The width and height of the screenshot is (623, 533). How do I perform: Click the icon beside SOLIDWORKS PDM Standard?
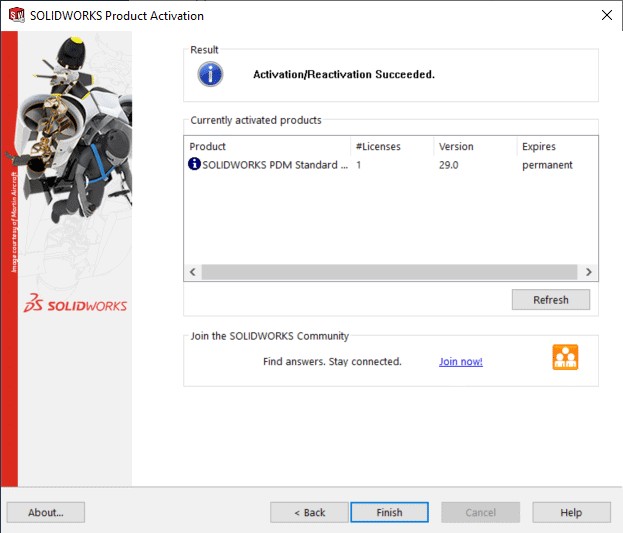(x=194, y=165)
